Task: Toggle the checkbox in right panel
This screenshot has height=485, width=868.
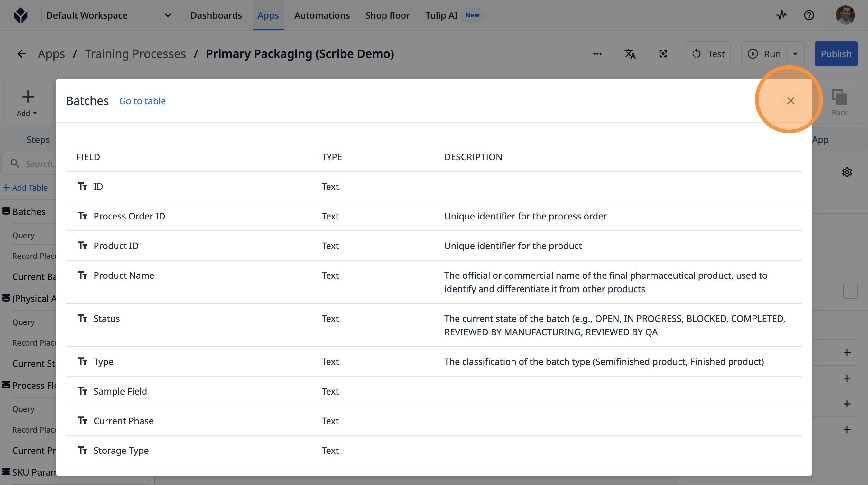Action: click(850, 291)
